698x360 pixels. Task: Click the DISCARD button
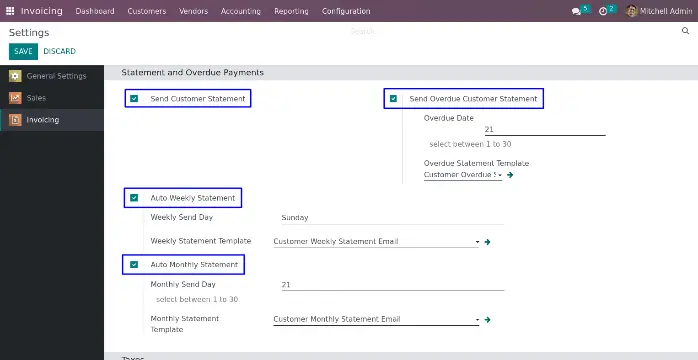click(x=60, y=51)
